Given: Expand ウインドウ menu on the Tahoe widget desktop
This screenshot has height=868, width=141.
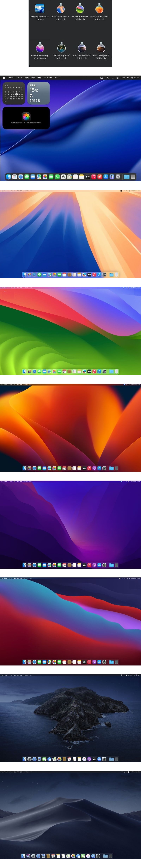Looking at the screenshot, I should [48, 77].
